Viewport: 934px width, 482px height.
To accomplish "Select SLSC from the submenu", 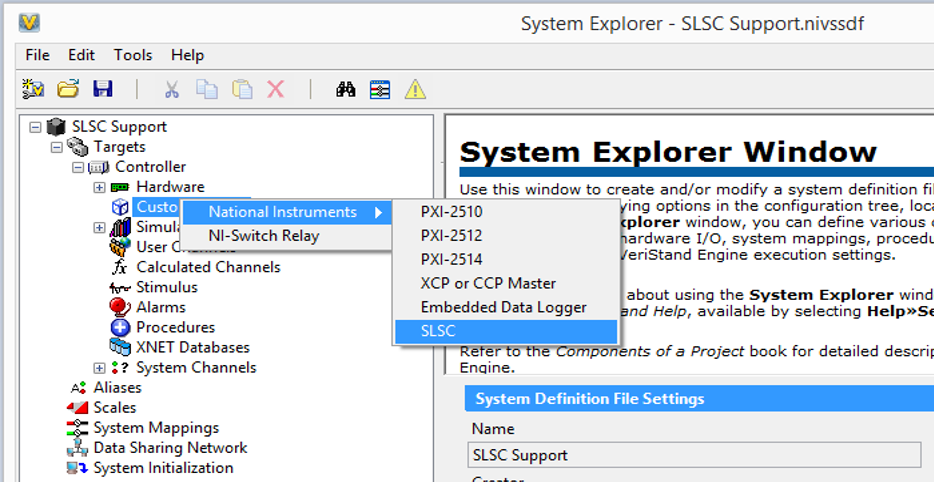I will (438, 331).
